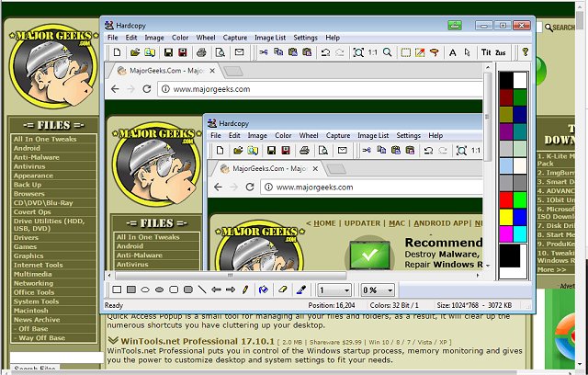Pick the red swatch in the color palette

click(505, 199)
